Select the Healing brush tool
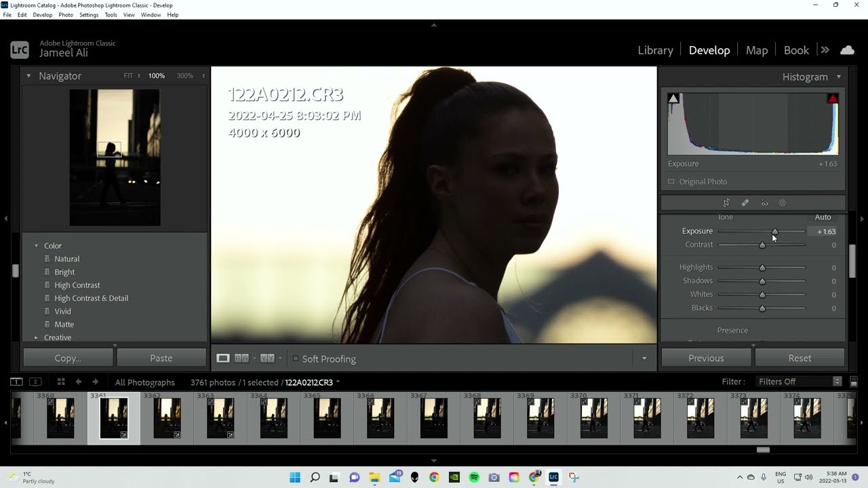This screenshot has width=868, height=488. tap(745, 203)
